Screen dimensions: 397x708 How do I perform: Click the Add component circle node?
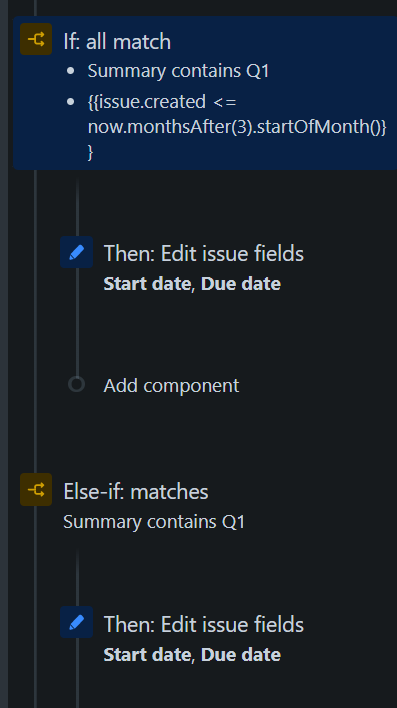[x=76, y=384]
